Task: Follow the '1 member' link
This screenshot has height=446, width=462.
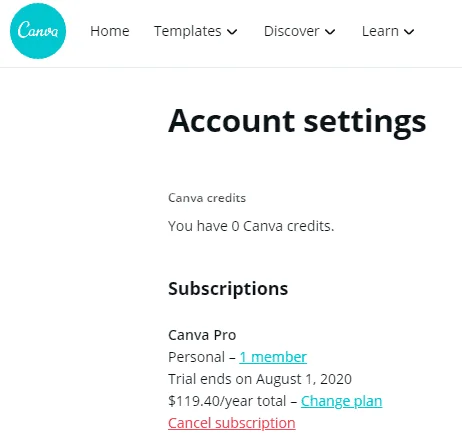Action: 273,357
